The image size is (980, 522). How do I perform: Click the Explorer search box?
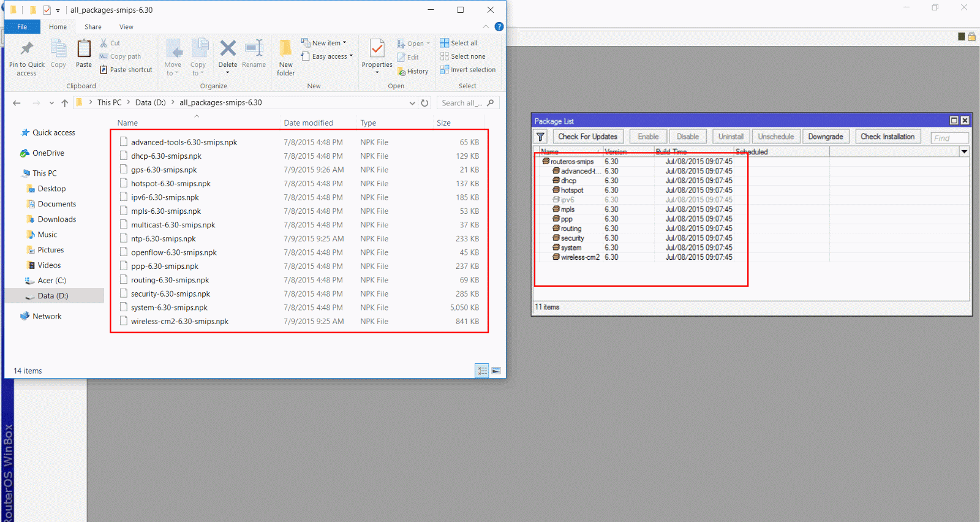coord(468,103)
